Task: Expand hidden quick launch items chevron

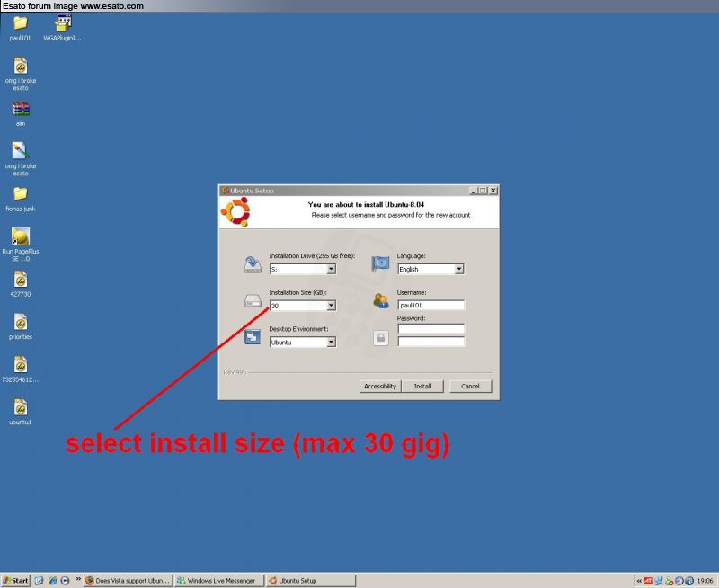Action: click(x=78, y=579)
